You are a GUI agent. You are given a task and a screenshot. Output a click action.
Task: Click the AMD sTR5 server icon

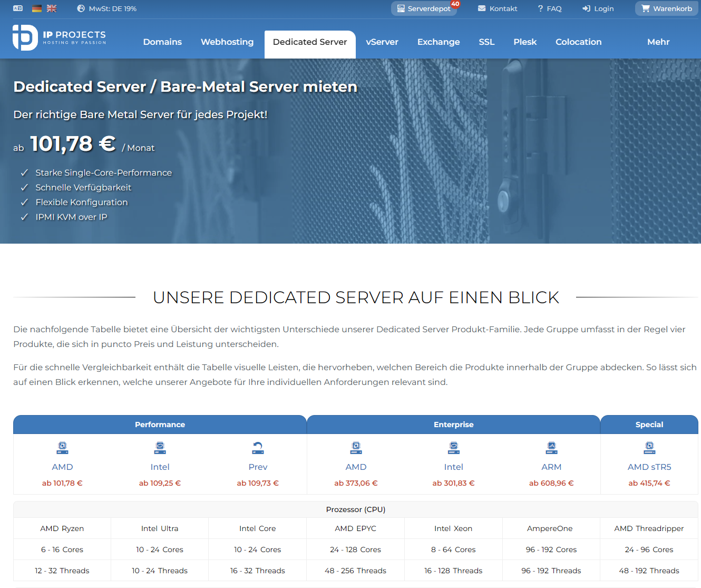click(649, 448)
